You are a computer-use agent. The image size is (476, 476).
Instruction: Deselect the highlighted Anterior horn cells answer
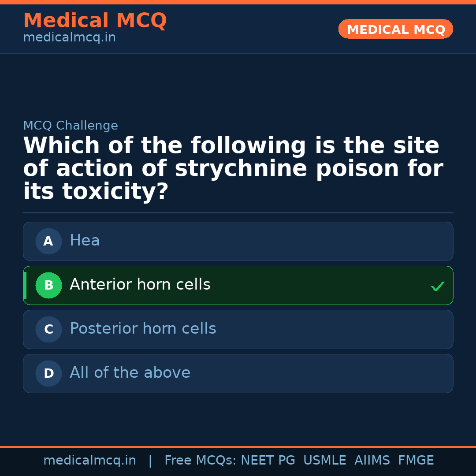pyautogui.click(x=238, y=285)
